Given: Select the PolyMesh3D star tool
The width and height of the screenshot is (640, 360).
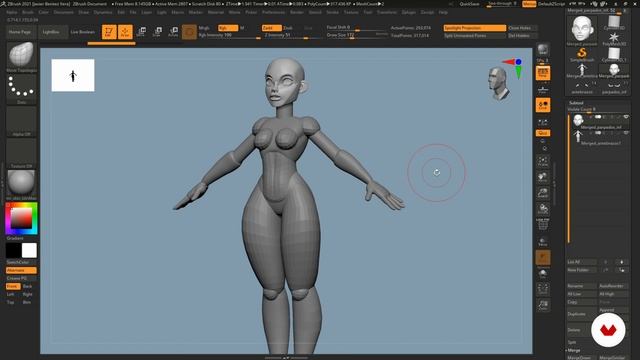Looking at the screenshot, I should pos(614,39).
